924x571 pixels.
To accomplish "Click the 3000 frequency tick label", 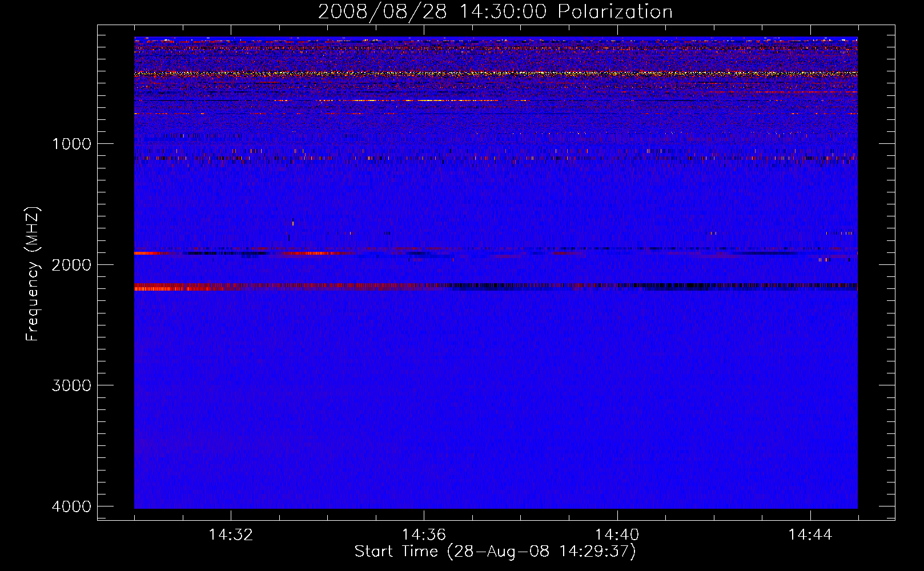I will pos(71,385).
